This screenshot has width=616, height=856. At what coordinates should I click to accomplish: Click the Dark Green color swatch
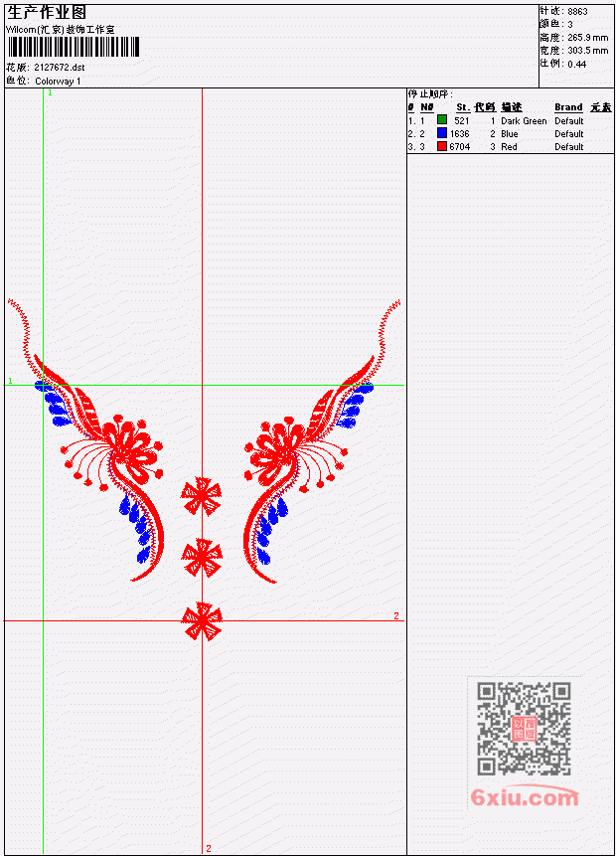442,120
